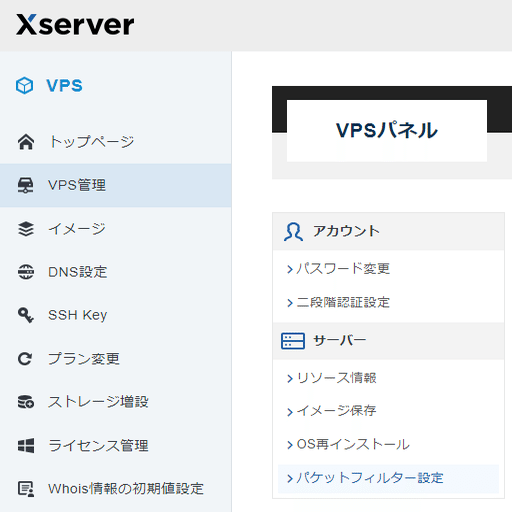Click the chevron before OS再インストール

[290, 445]
